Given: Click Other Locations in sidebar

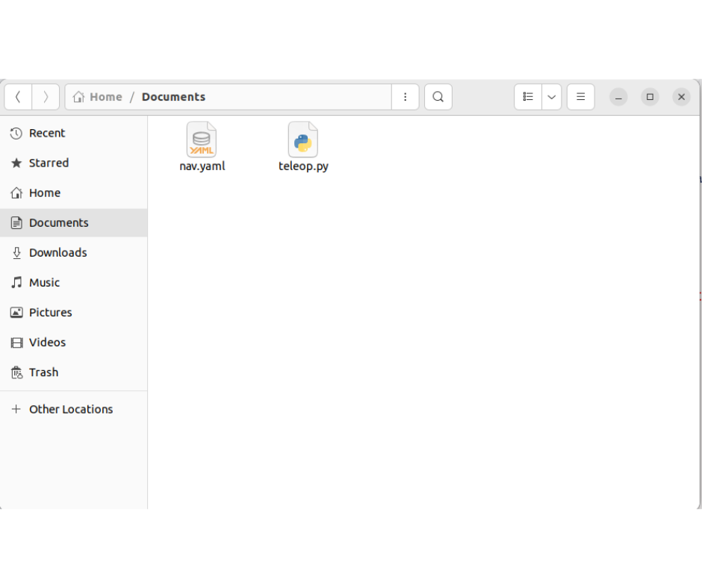Looking at the screenshot, I should [x=71, y=410].
